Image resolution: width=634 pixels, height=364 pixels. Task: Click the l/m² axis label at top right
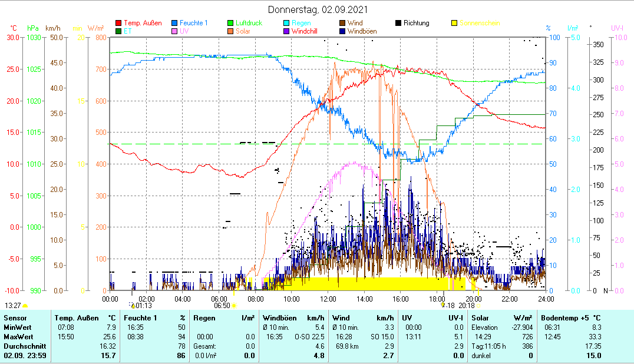pos(573,28)
